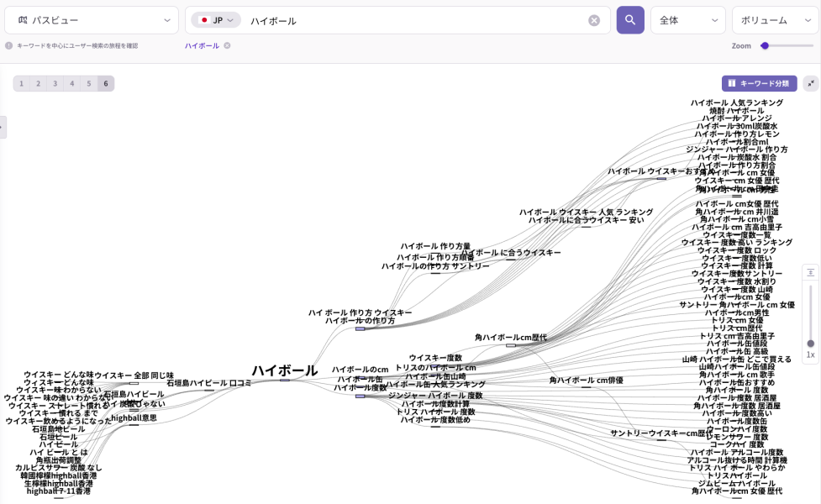This screenshot has width=821, height=504.
Task: Click the clear (X) icon in the search field
Action: (595, 19)
